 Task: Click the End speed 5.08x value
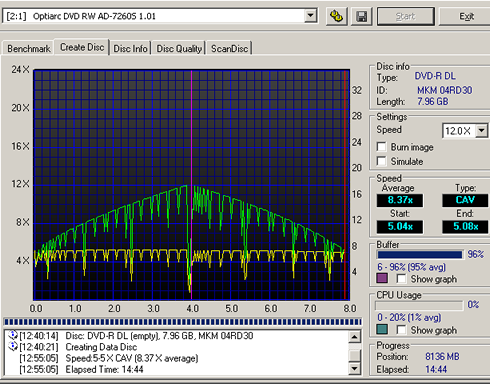[x=465, y=227]
